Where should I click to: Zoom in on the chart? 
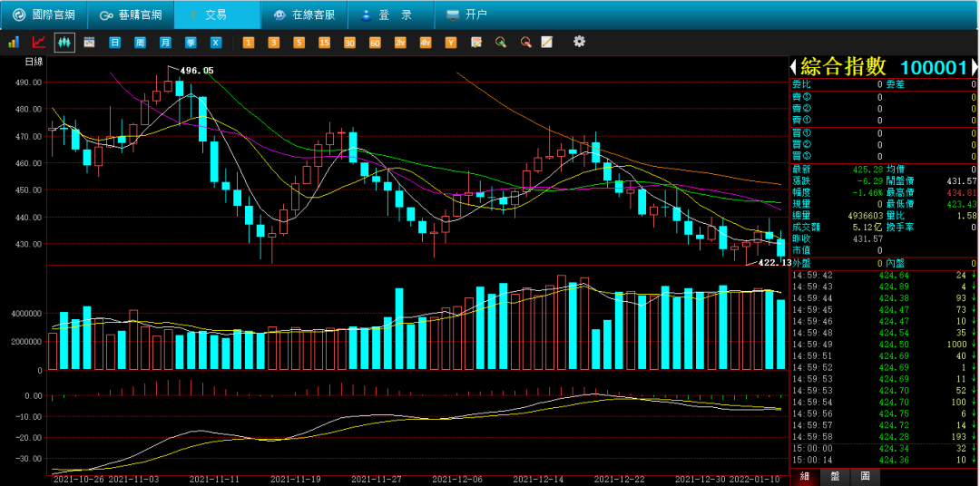(501, 43)
